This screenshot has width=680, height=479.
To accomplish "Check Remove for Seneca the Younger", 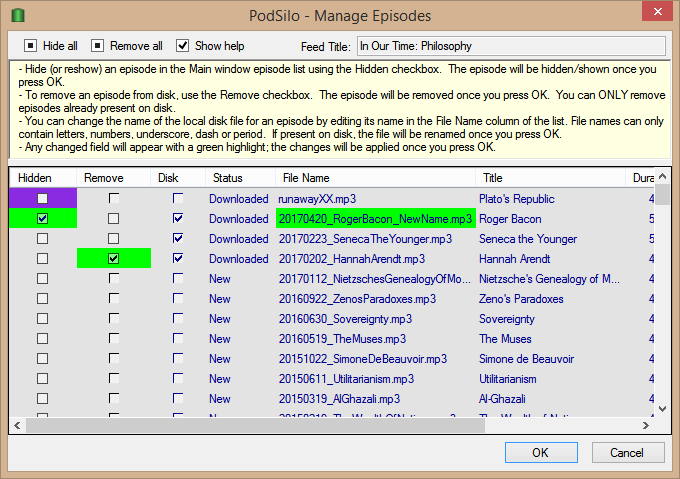I will tap(114, 238).
